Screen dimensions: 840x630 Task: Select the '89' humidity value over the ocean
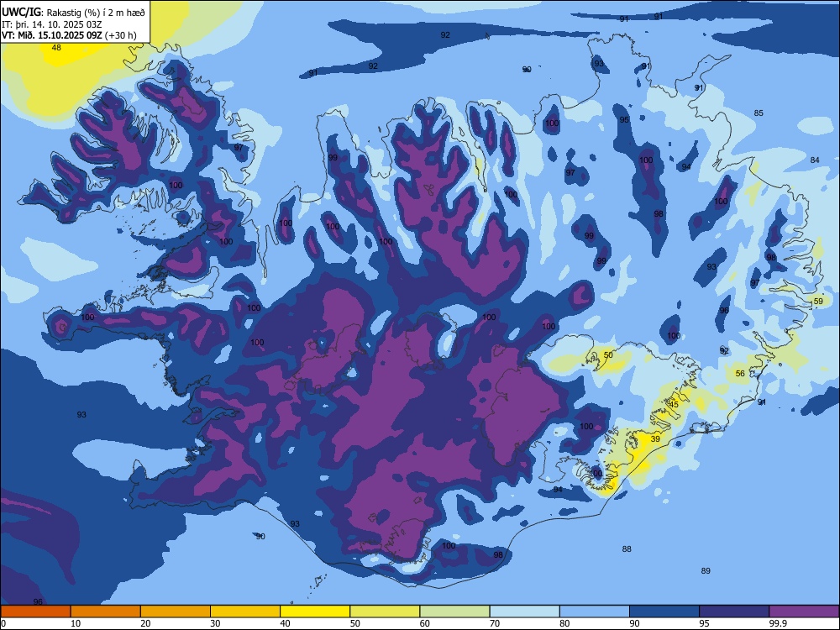pos(706,571)
